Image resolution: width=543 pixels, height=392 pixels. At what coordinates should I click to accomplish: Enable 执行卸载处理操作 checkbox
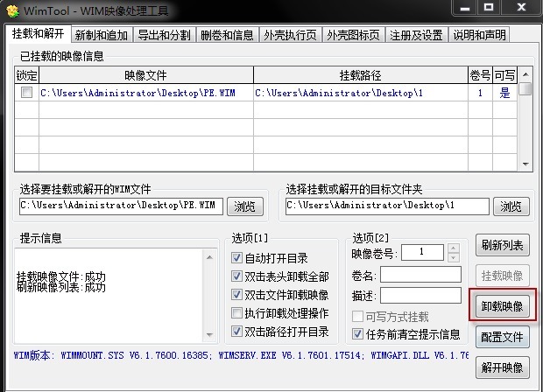236,312
